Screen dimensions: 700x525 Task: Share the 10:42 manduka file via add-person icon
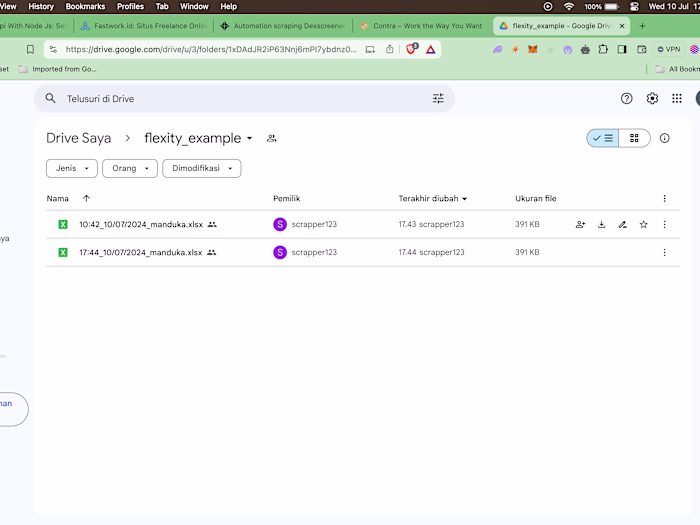click(580, 225)
